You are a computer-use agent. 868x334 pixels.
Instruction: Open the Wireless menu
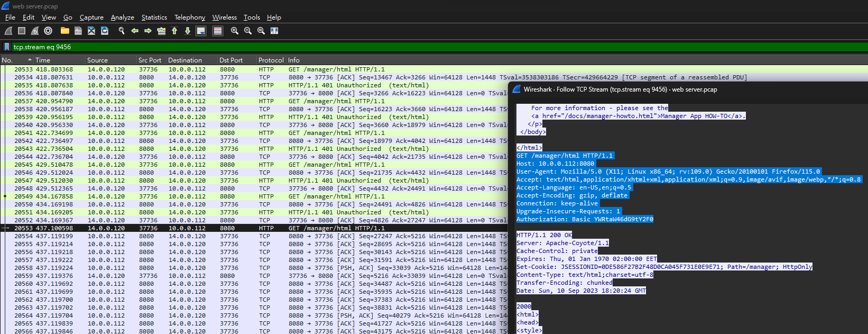coord(225,17)
